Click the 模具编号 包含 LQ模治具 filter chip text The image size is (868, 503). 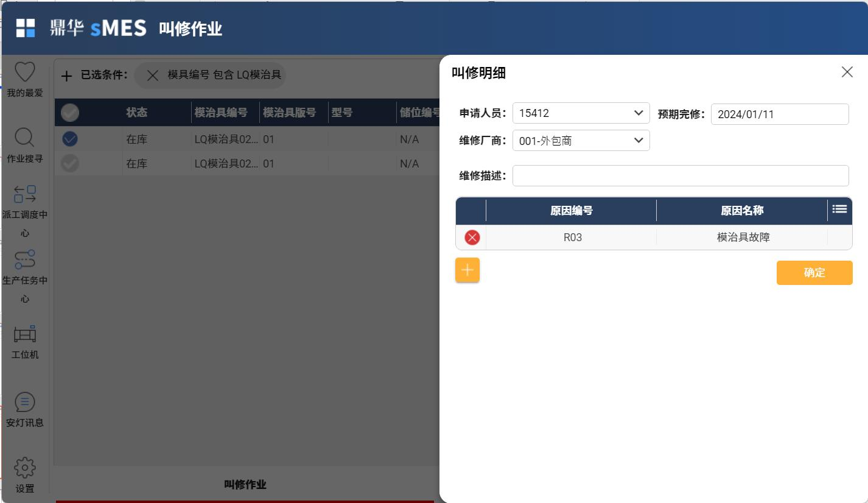tap(225, 75)
